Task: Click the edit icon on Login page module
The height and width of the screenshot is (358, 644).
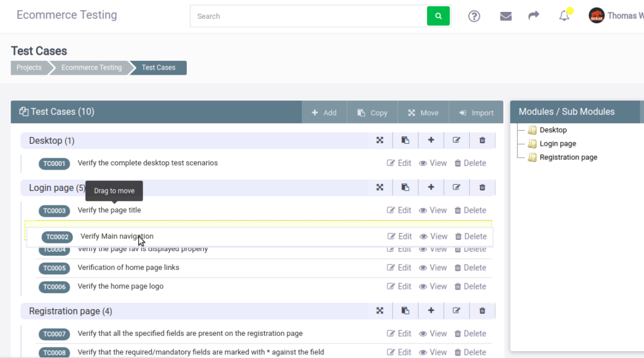Action: [457, 187]
